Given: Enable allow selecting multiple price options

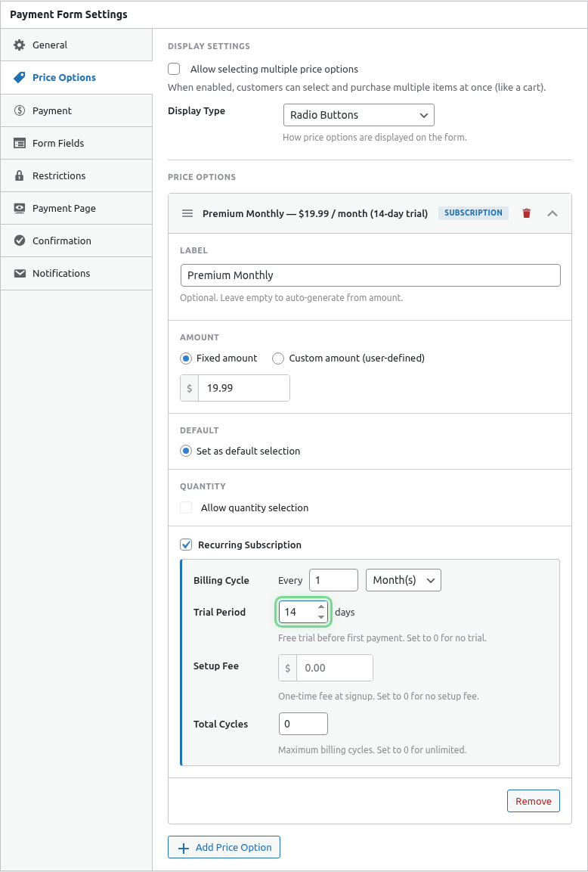Looking at the screenshot, I should tap(175, 69).
